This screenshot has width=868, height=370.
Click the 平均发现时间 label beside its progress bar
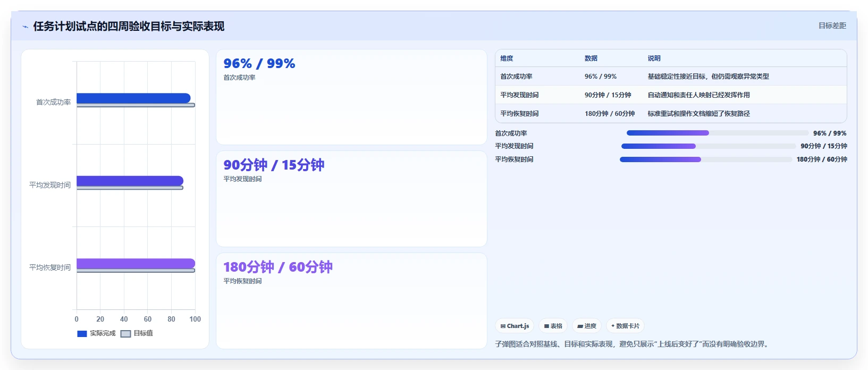click(514, 146)
